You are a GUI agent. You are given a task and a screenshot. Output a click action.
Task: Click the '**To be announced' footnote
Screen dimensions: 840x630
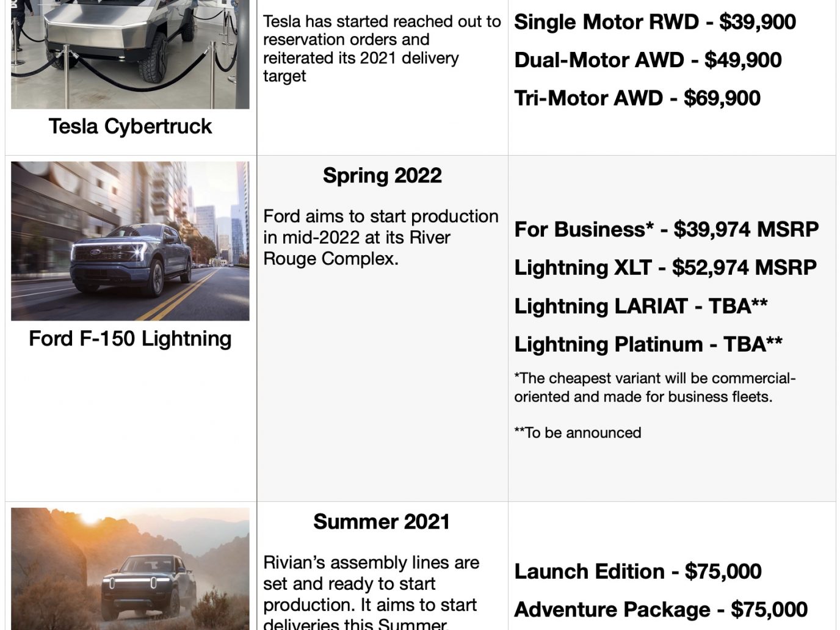577,433
